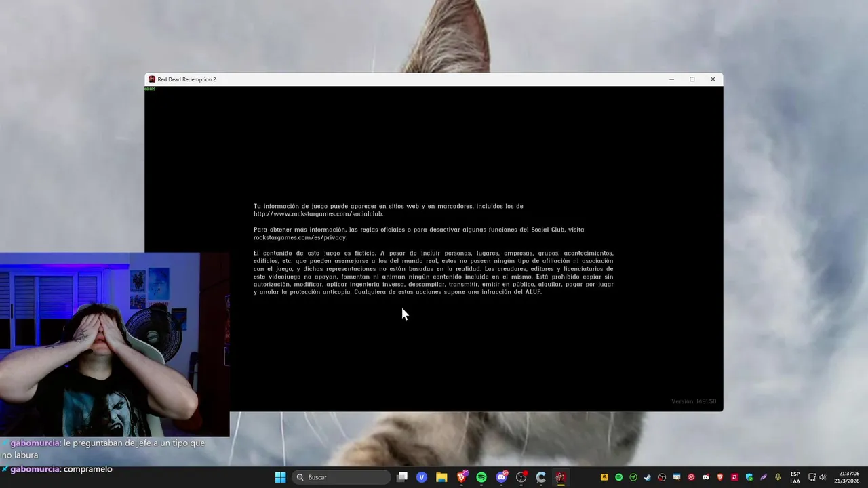The image size is (868, 488).
Task: Click the microphone tray icon
Action: coord(778,477)
